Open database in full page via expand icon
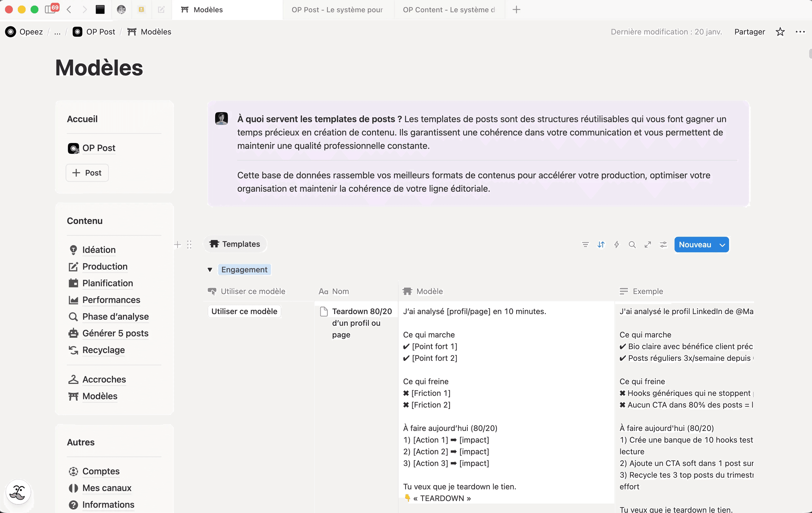This screenshot has height=513, width=812. click(648, 245)
